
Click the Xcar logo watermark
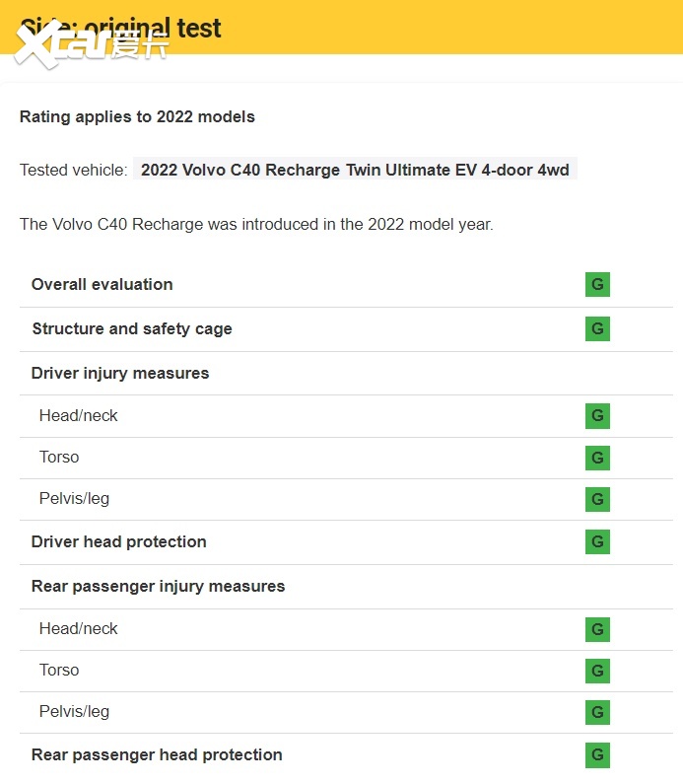91,45
